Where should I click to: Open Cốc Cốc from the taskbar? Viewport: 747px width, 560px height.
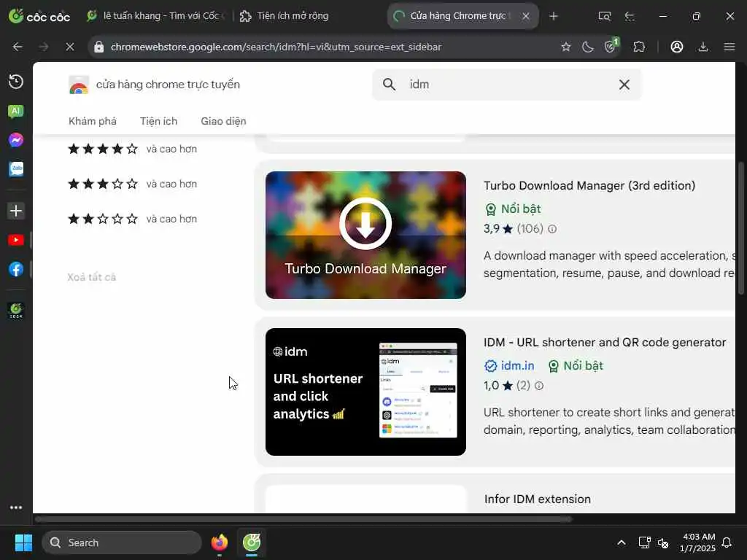pos(252,542)
